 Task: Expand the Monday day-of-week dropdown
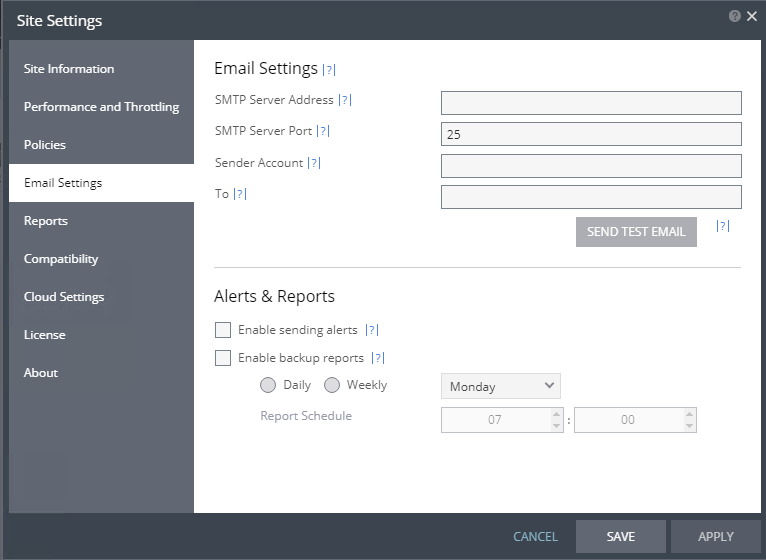pos(501,386)
